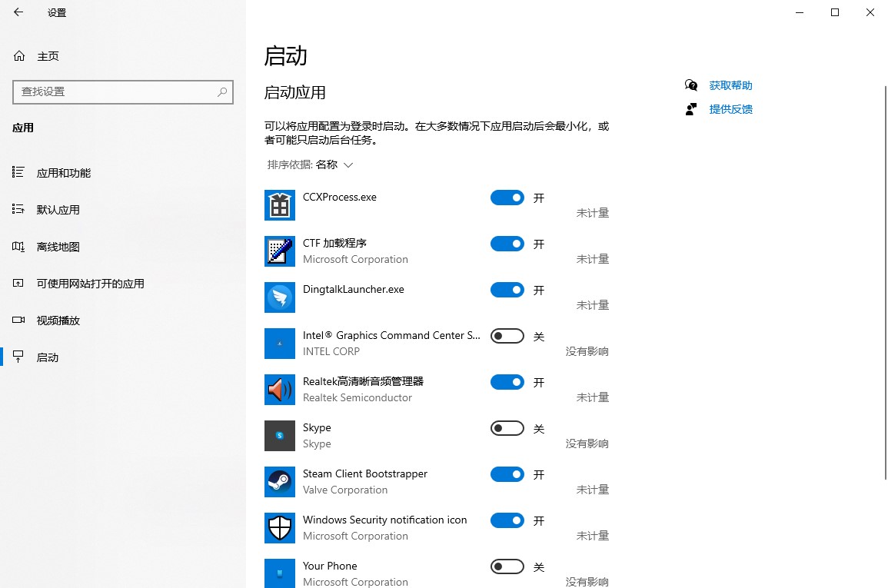Click the Windows Security shield icon
888x588 pixels.
pos(280,528)
